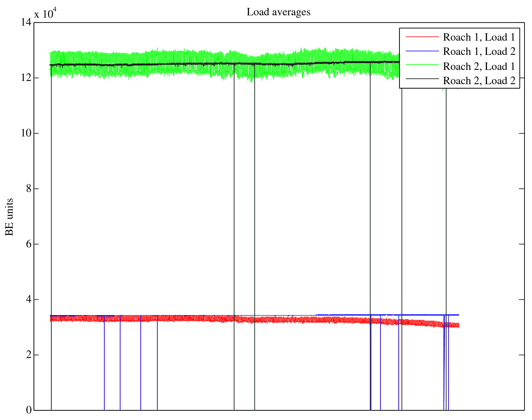Click the 'x 10^4' axis exponent label
The width and height of the screenshot is (532, 420).
click(x=45, y=13)
